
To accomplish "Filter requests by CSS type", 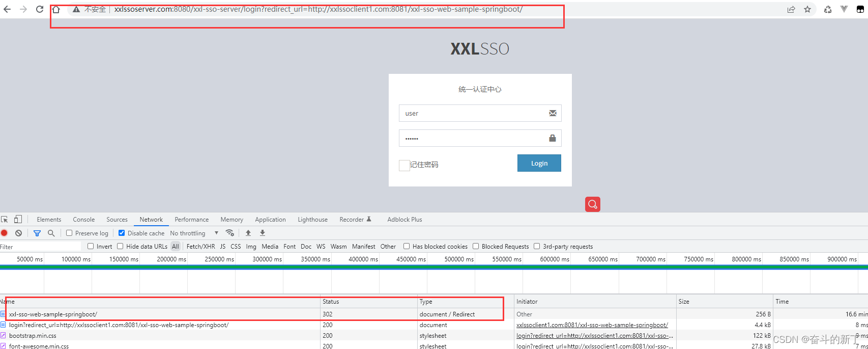I will click(x=236, y=247).
